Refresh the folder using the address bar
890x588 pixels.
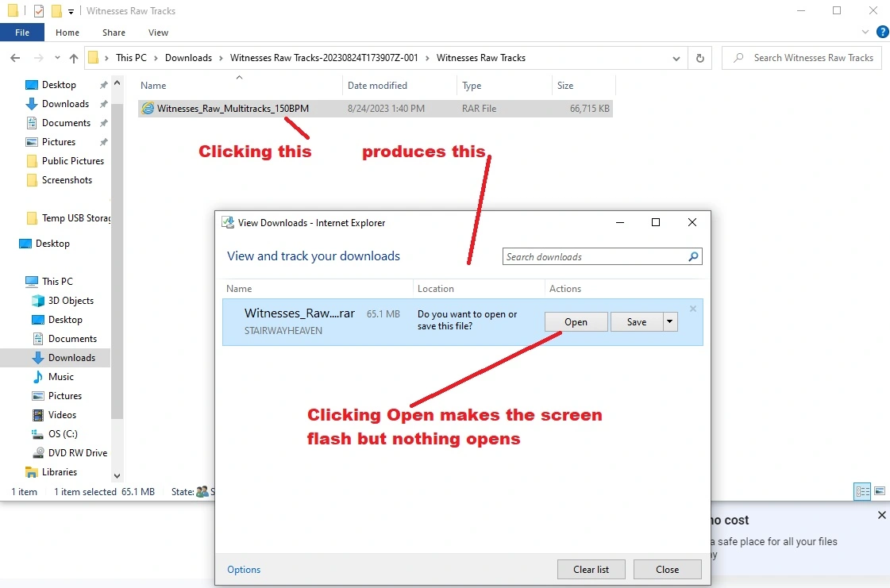699,58
